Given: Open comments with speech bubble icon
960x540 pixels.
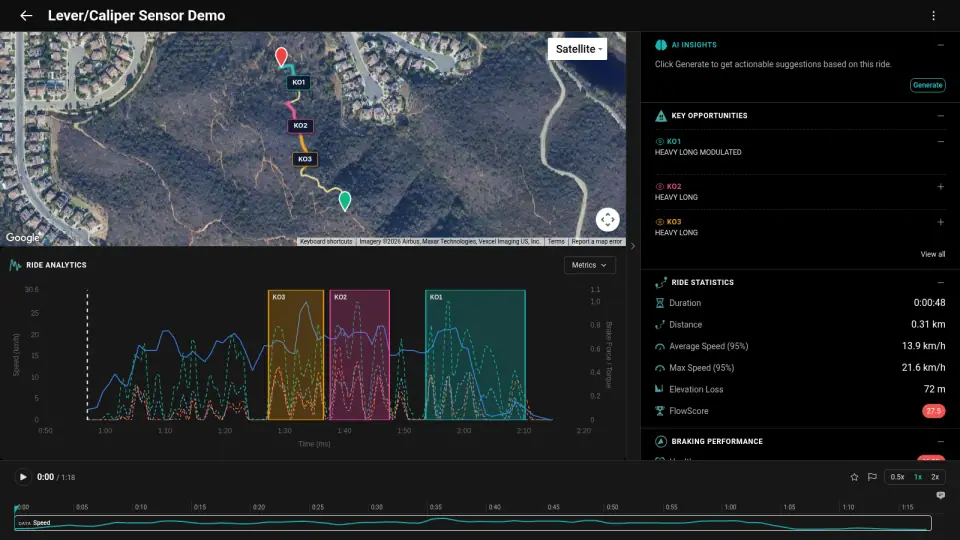Looking at the screenshot, I should click(x=940, y=495).
